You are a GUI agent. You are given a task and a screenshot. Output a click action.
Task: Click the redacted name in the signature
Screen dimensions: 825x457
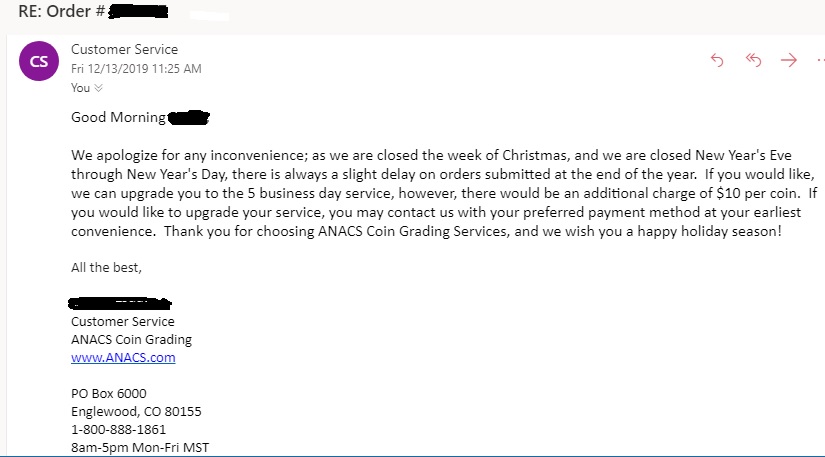120,302
